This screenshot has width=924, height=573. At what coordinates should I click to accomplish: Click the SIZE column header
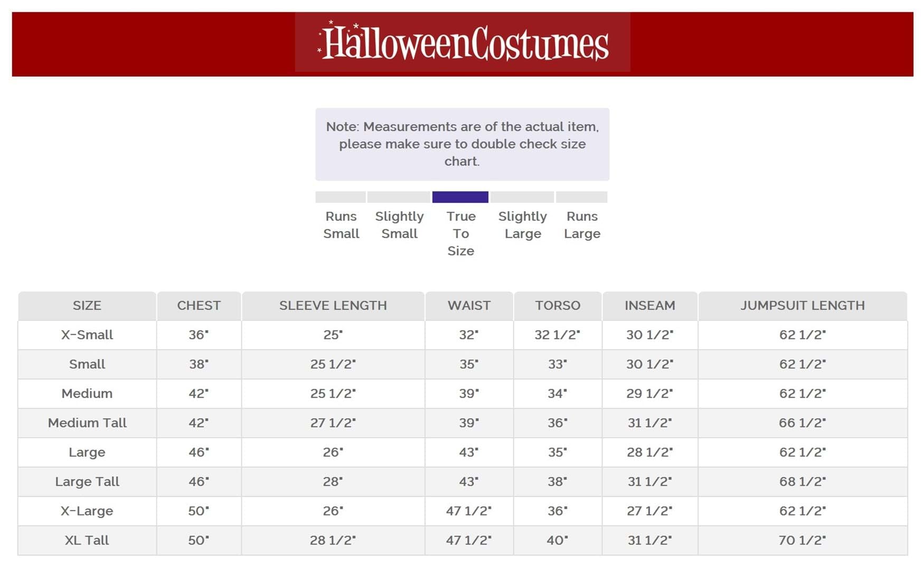(x=87, y=306)
